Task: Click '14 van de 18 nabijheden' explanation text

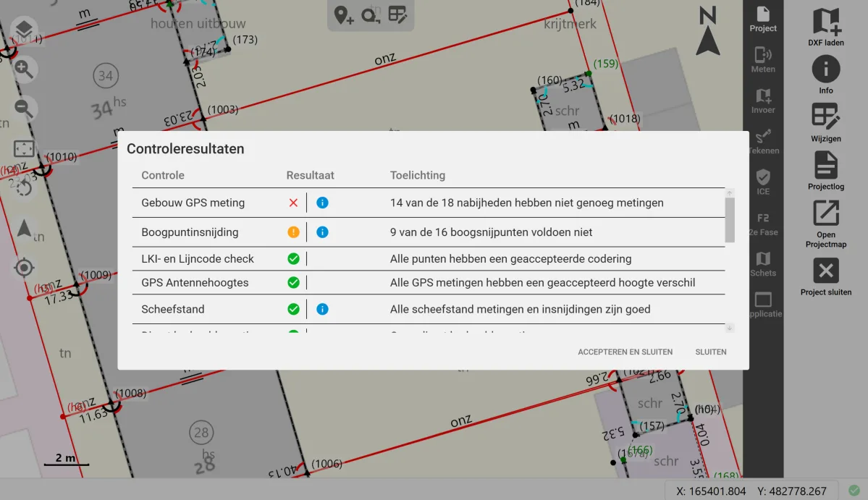Action: [x=526, y=203]
